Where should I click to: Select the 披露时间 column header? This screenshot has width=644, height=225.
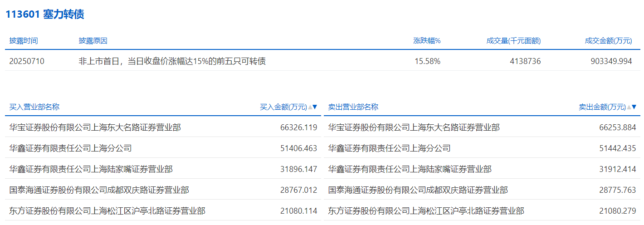click(x=24, y=41)
